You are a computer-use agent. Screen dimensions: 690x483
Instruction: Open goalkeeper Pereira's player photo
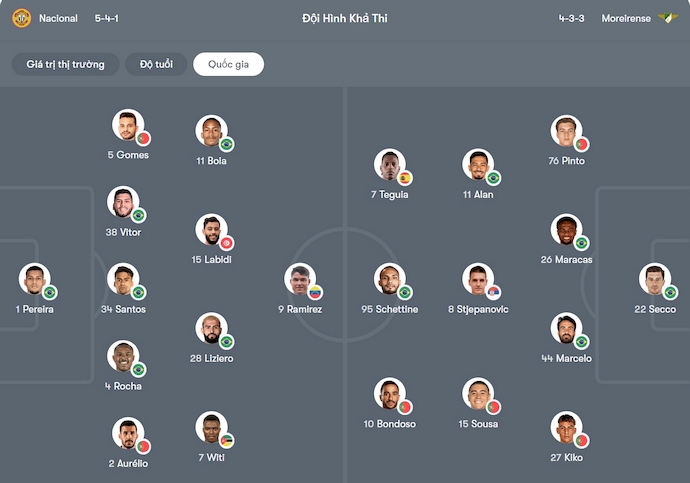point(33,279)
